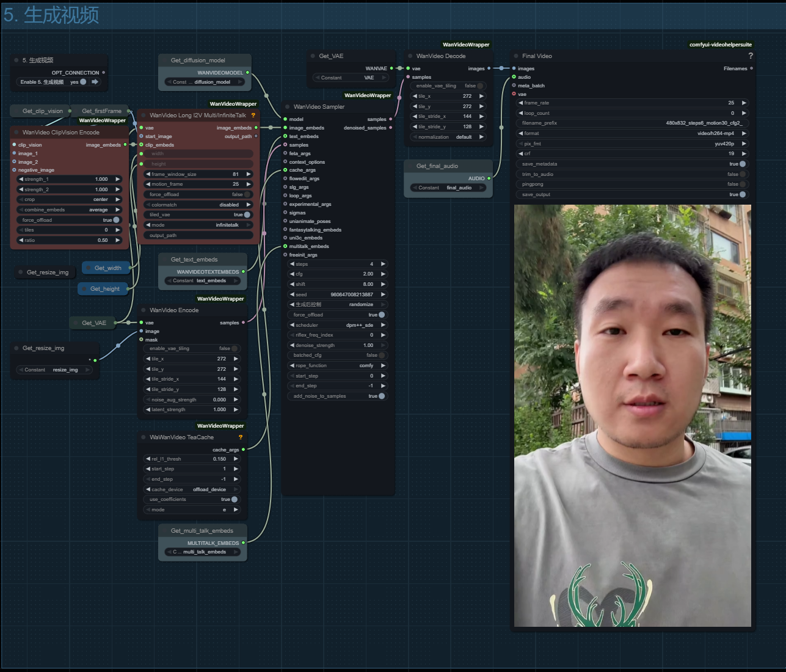
Task: Click the Final Video preview of the man
Action: coord(632,415)
